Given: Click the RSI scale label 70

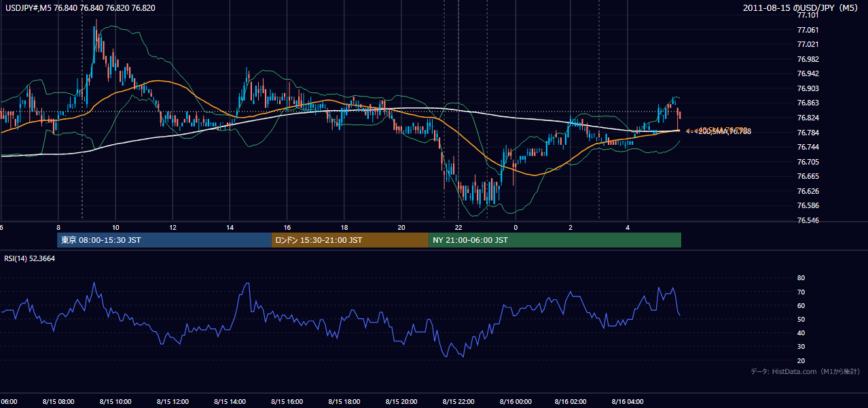Looking at the screenshot, I should 801,292.
